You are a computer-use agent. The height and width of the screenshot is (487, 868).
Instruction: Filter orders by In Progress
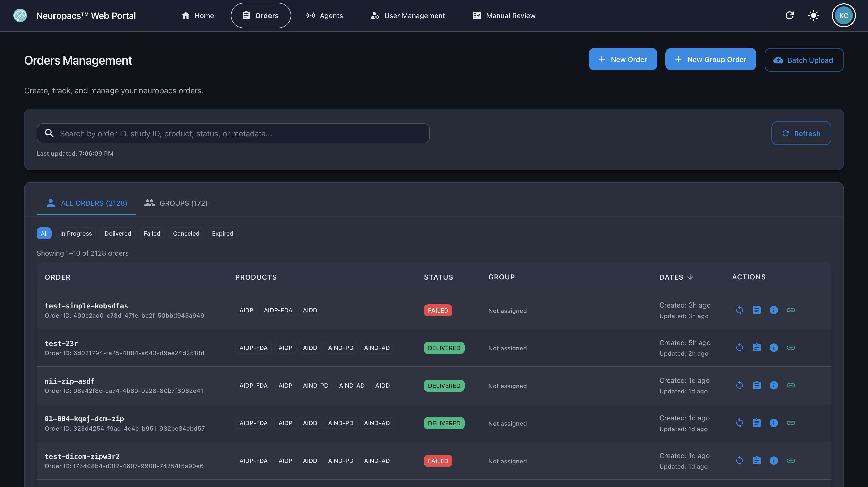(x=76, y=233)
